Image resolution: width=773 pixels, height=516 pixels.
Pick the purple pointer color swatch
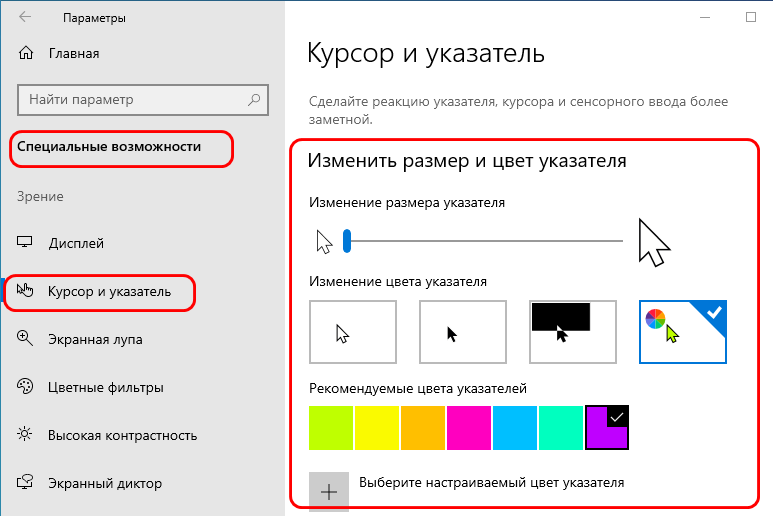[x=607, y=428]
